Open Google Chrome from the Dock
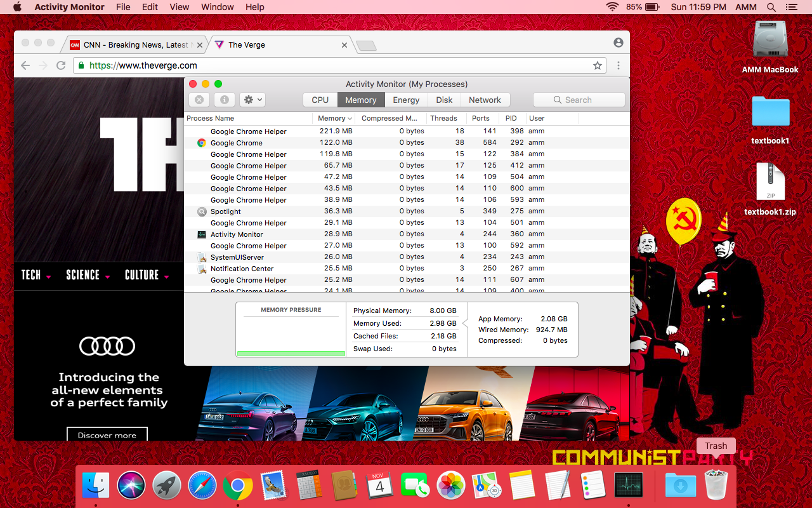The width and height of the screenshot is (812, 508). coord(238,486)
